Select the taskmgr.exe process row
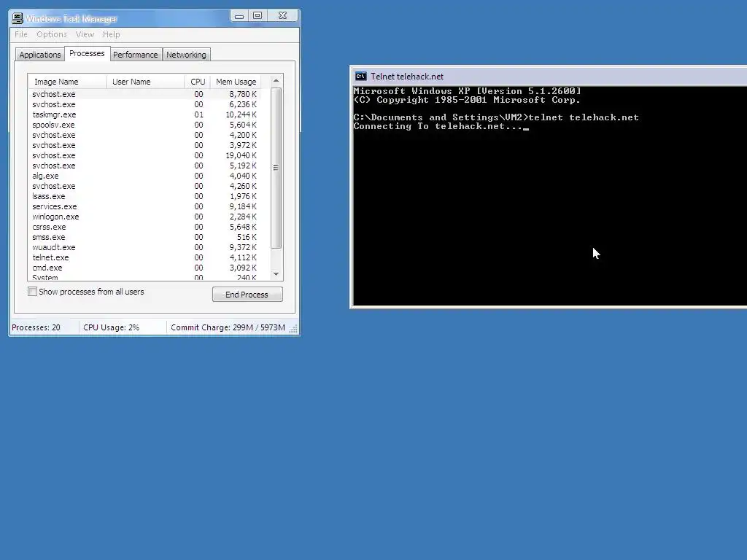747x560 pixels. pyautogui.click(x=145, y=114)
